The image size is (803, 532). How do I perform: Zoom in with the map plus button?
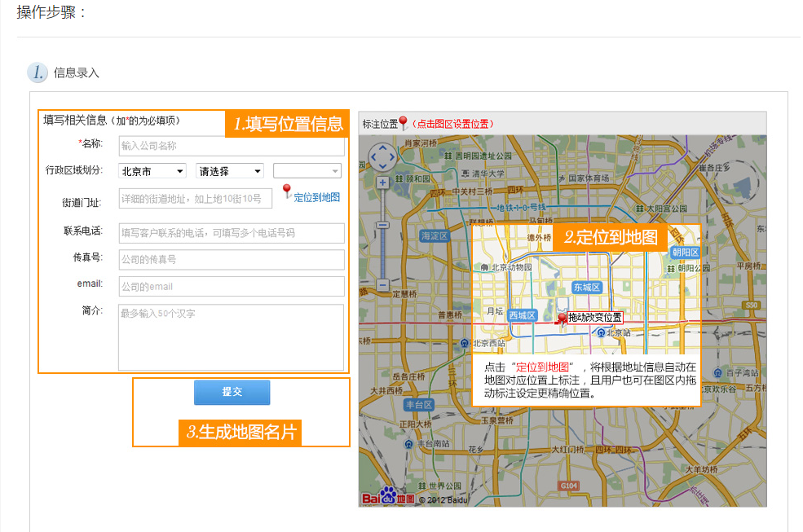(x=382, y=182)
